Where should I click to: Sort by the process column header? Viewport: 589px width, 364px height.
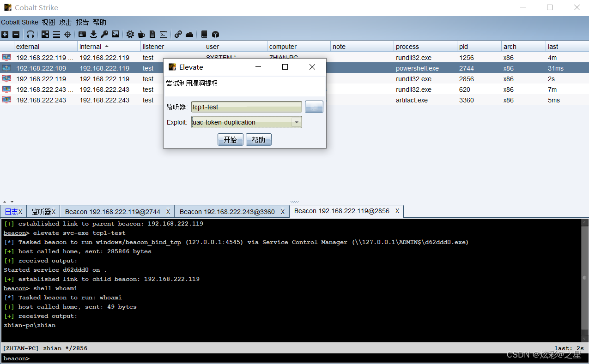tap(425, 47)
